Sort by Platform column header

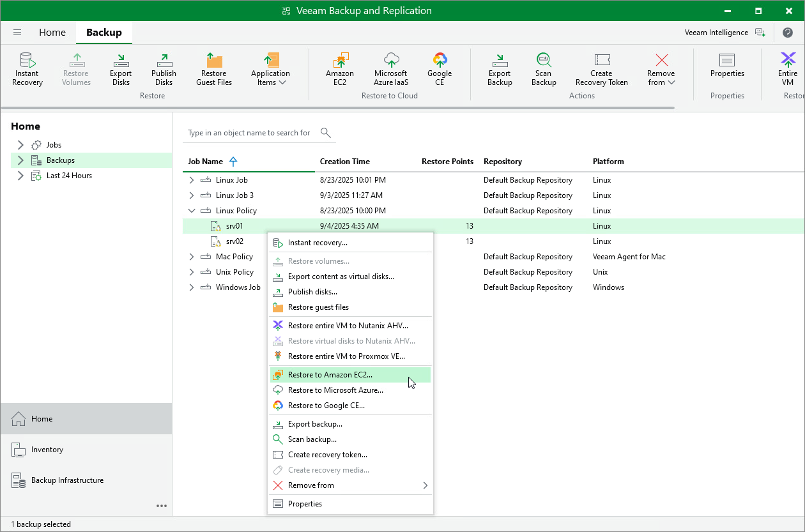pos(608,162)
